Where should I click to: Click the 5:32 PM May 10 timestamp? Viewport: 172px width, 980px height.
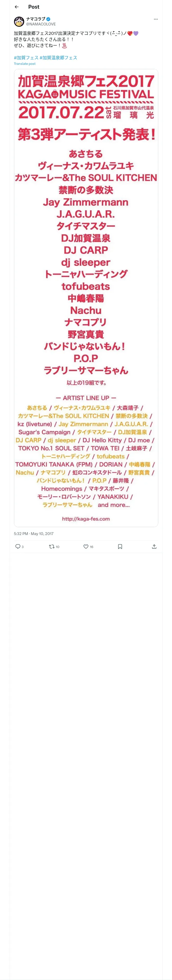(34, 533)
